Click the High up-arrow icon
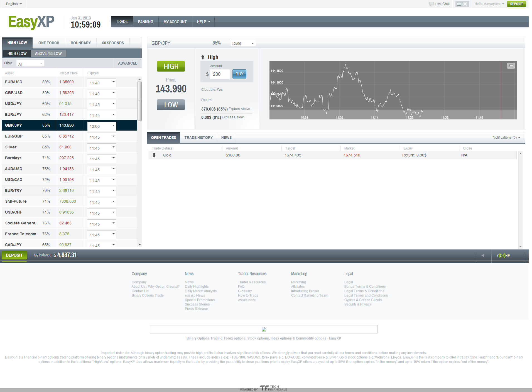Screen dimensions: 532x392 click(x=203, y=57)
